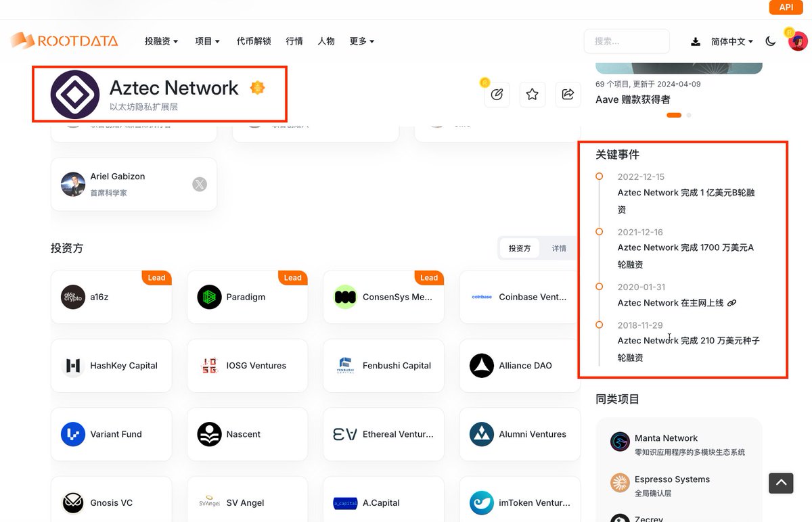Viewport: 812px width, 522px height.
Task: Open Manta Network similar project
Action: (679, 444)
